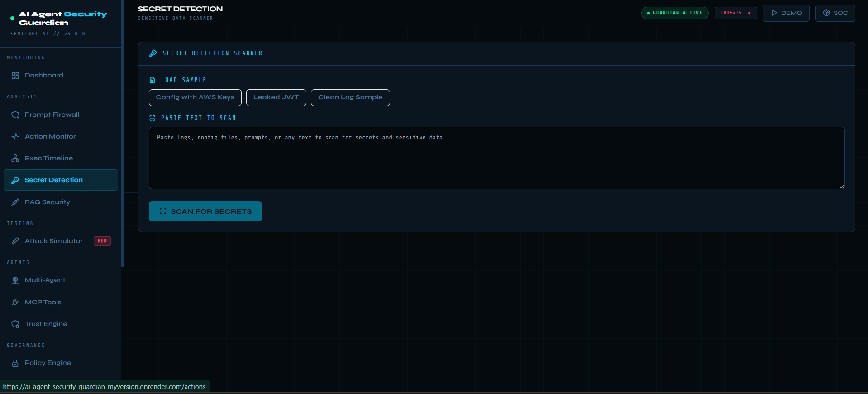Viewport: 868px width, 394px height.
Task: Click the status bar URL at bottom left
Action: pyautogui.click(x=105, y=387)
